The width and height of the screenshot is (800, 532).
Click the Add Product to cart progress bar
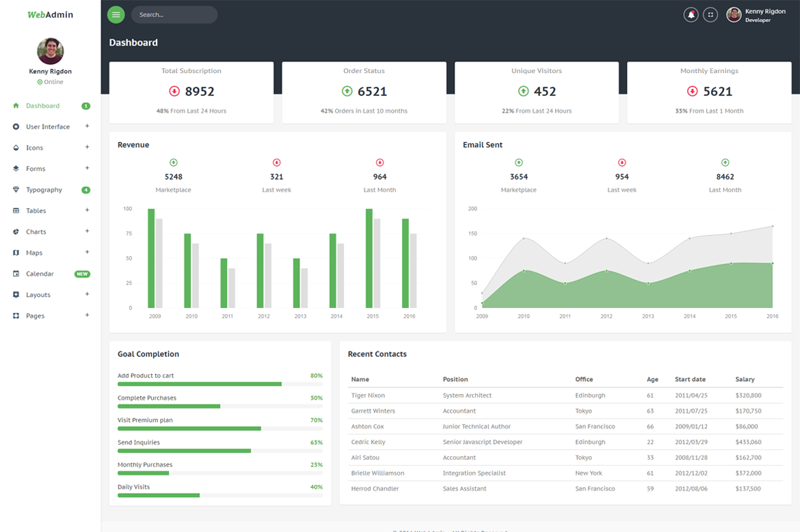click(x=199, y=384)
